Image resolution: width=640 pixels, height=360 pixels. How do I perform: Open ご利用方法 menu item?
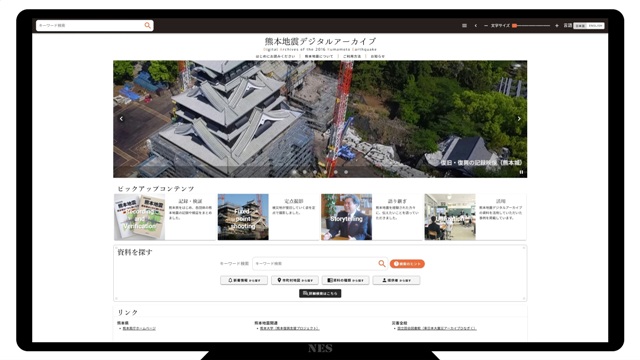pos(352,56)
